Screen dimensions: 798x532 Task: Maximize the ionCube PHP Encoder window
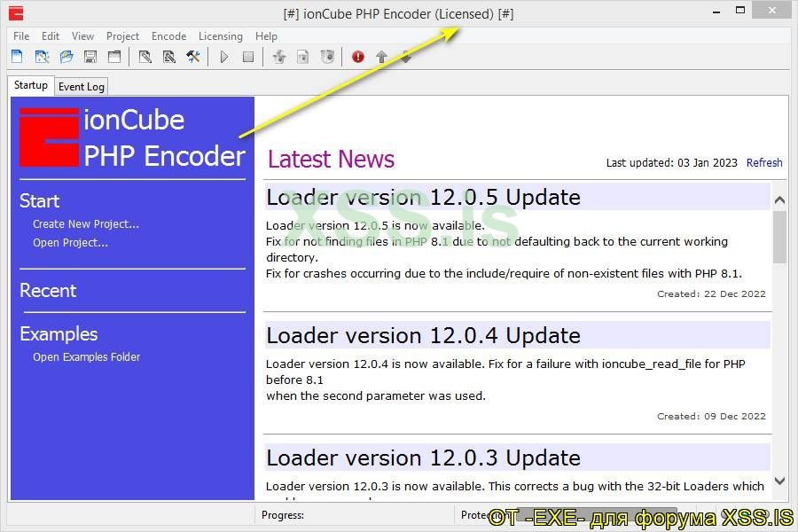point(740,10)
